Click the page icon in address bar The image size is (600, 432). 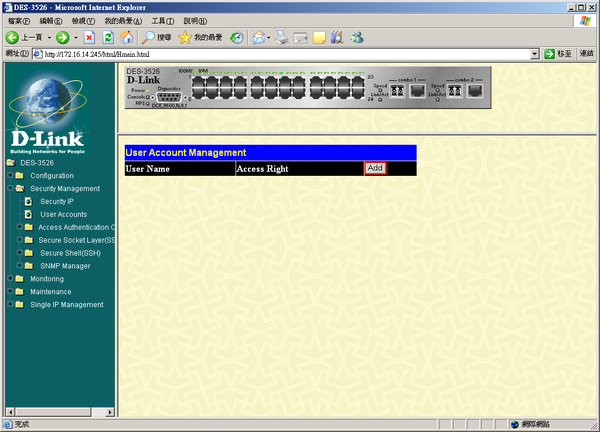click(38, 54)
